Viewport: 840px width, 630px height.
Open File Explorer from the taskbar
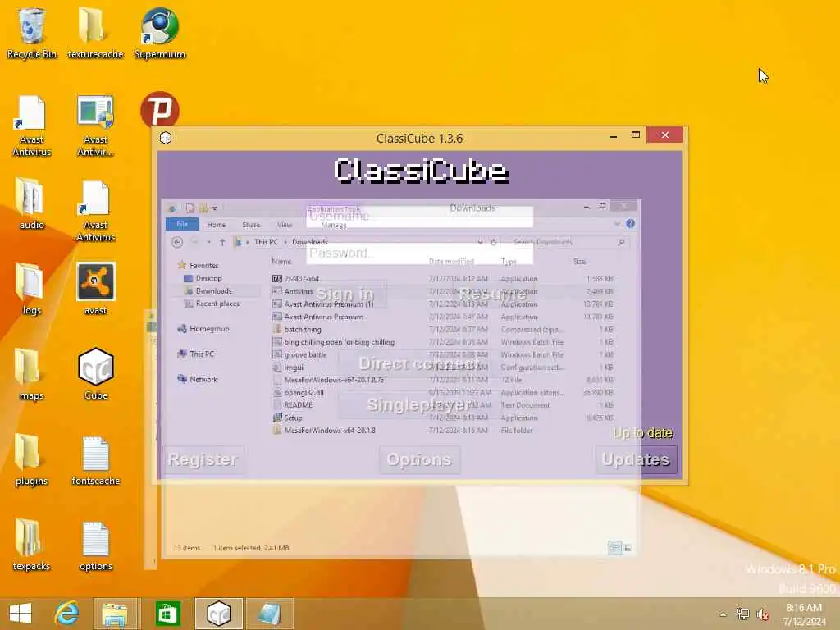pyautogui.click(x=115, y=614)
